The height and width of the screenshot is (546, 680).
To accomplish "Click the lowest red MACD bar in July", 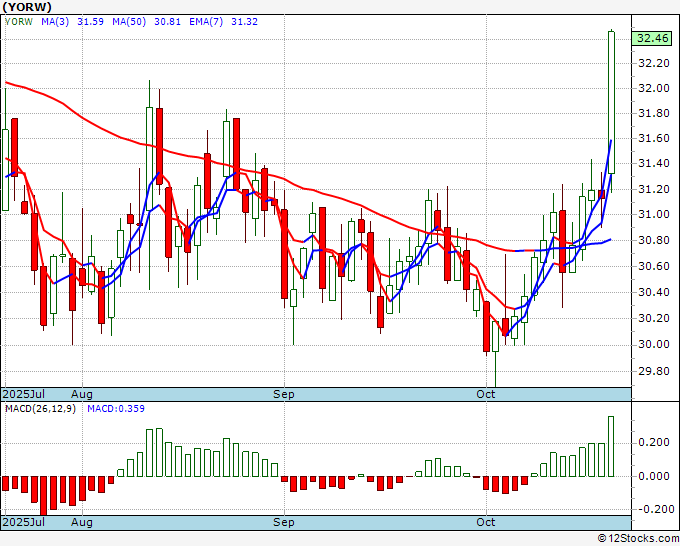I will [44, 496].
